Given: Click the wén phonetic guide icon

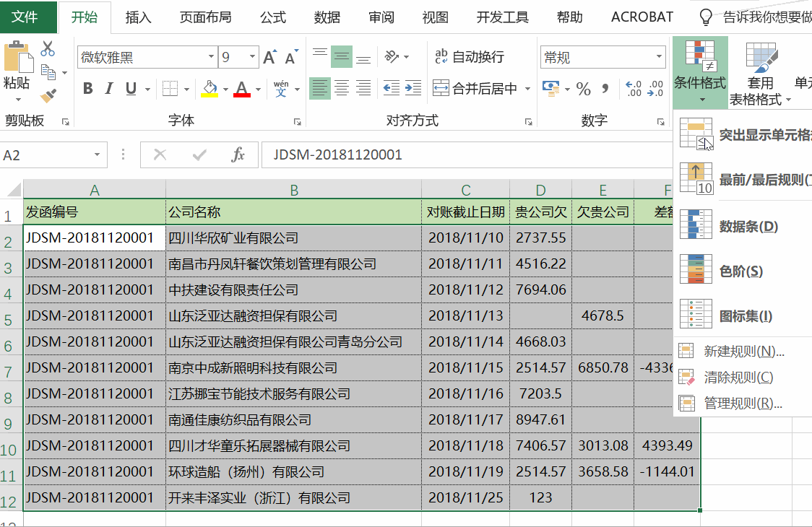Looking at the screenshot, I should 281,89.
